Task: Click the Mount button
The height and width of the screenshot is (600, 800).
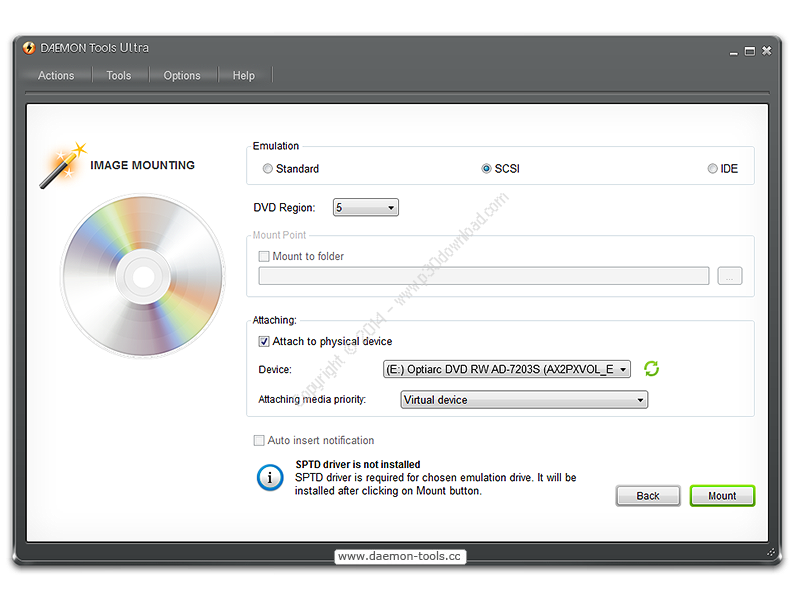Action: tap(722, 495)
